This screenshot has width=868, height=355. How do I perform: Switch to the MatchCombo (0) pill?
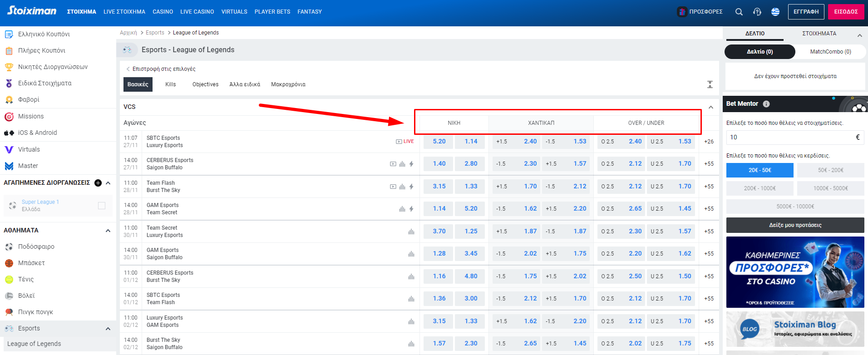coord(831,52)
